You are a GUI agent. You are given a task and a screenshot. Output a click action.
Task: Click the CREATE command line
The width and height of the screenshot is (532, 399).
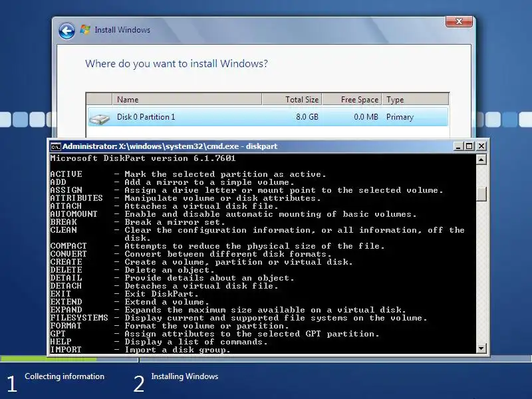(201, 262)
